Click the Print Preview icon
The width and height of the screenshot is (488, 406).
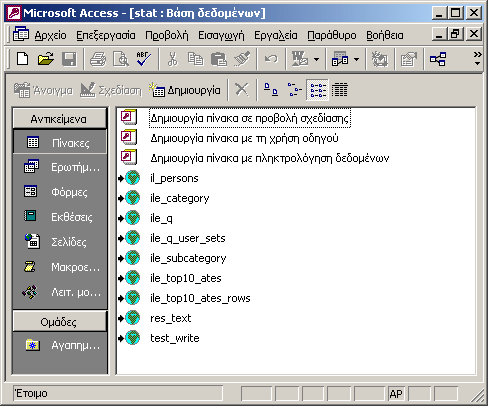[x=121, y=59]
